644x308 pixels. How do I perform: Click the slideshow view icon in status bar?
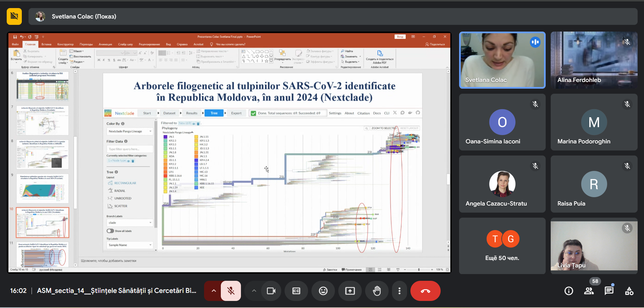398,270
